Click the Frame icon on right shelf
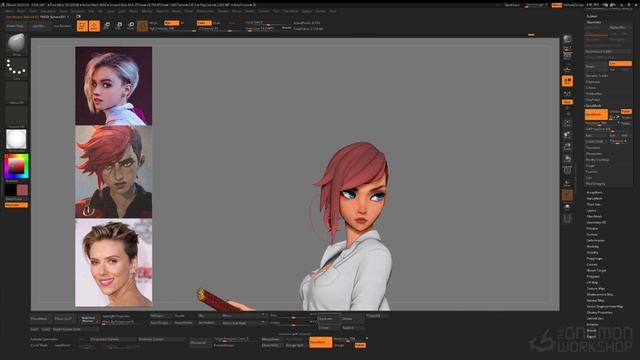The width and height of the screenshot is (640, 360). point(567,123)
